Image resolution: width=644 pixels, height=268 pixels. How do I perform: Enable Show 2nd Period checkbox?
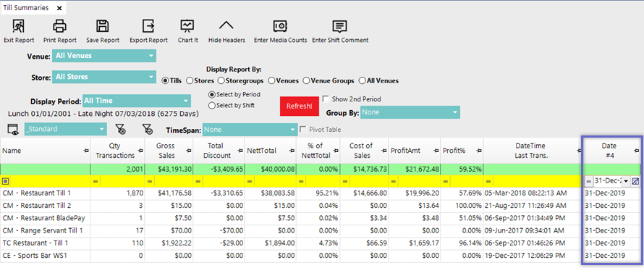pyautogui.click(x=326, y=99)
